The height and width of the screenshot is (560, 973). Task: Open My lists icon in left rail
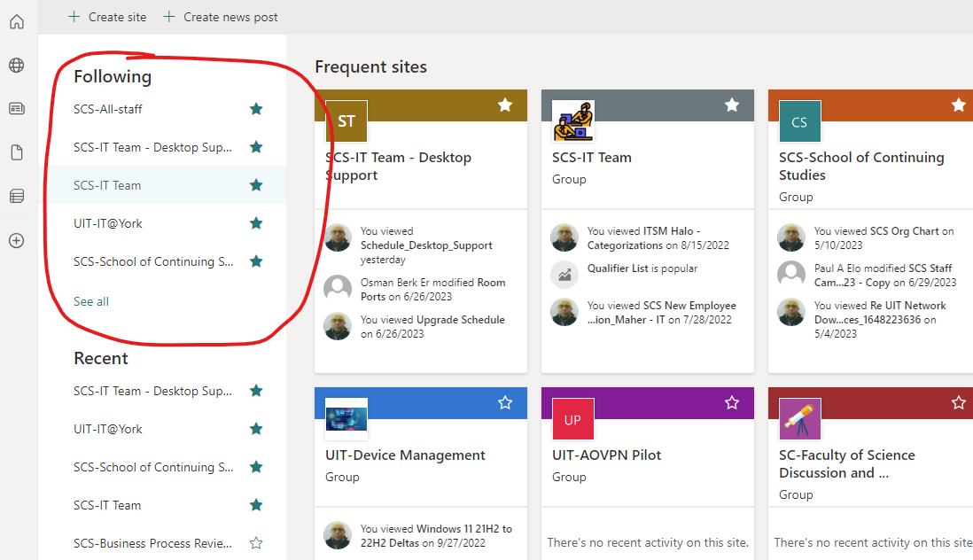pyautogui.click(x=17, y=196)
